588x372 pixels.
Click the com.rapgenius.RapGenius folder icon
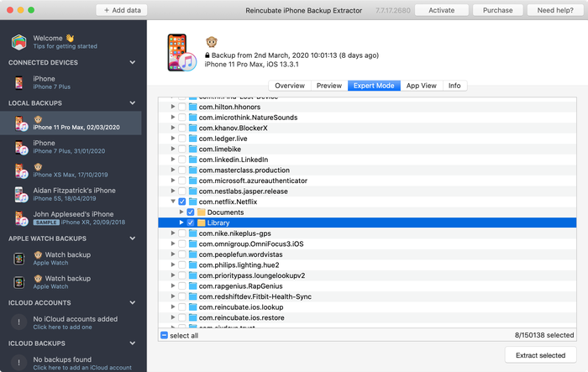point(192,286)
